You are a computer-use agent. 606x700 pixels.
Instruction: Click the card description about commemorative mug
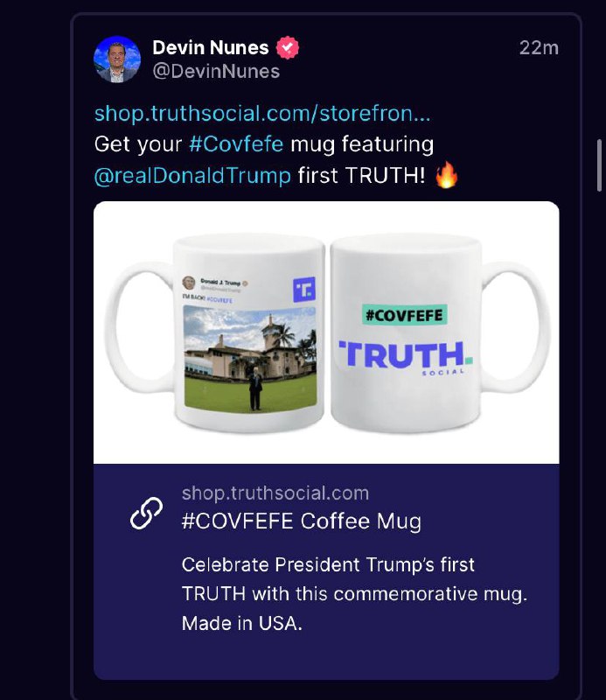[x=354, y=594]
